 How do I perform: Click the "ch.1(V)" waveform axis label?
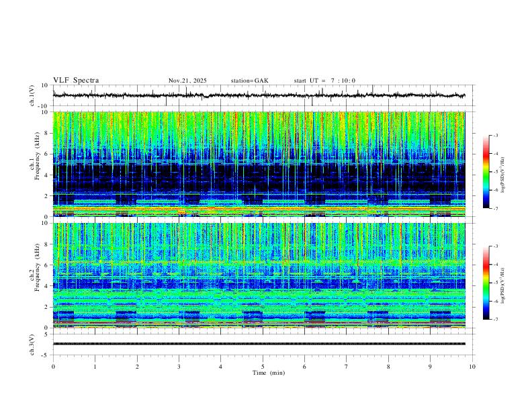[32, 95]
